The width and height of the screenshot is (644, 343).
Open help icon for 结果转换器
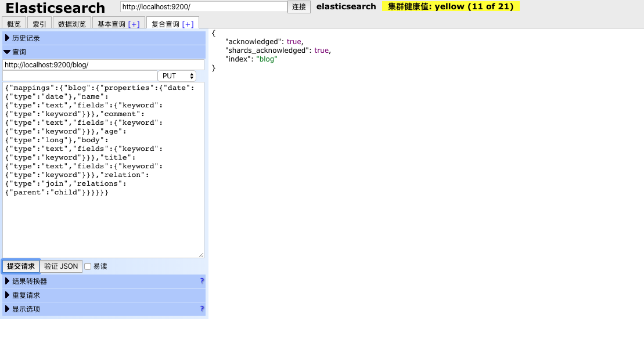coord(202,281)
